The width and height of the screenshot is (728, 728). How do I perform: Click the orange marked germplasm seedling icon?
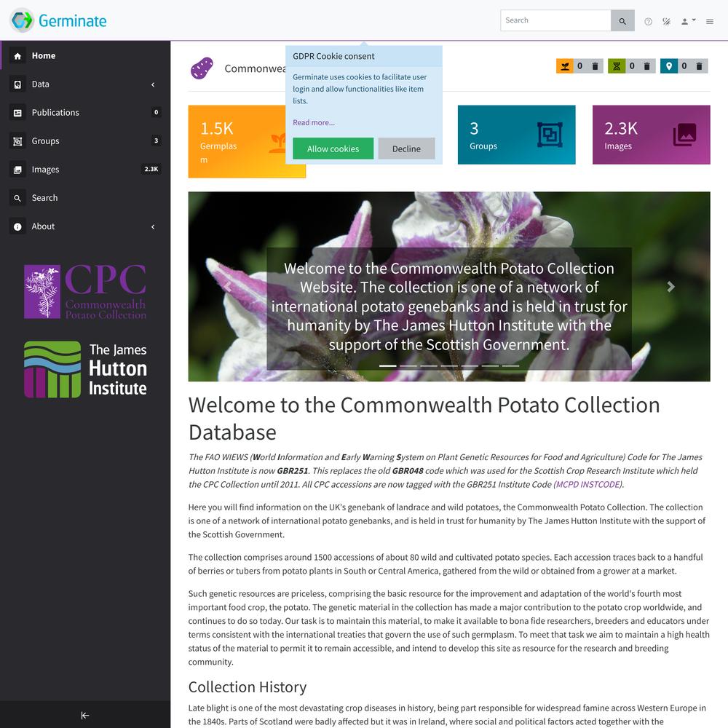[565, 66]
